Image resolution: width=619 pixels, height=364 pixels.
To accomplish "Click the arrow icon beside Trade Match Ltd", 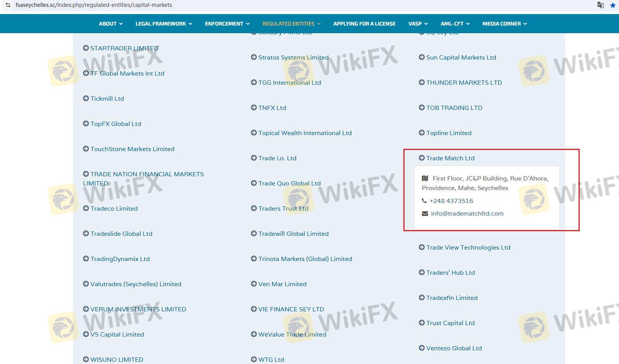I will point(422,158).
